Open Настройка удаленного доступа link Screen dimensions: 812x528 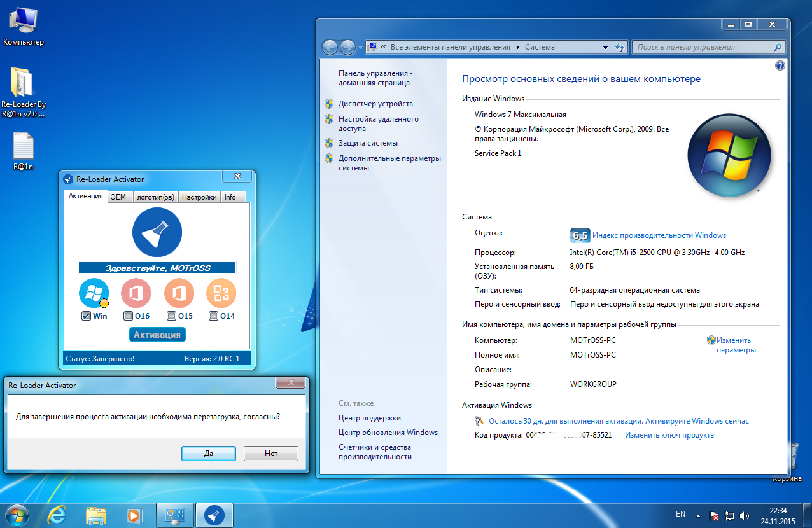click(379, 123)
